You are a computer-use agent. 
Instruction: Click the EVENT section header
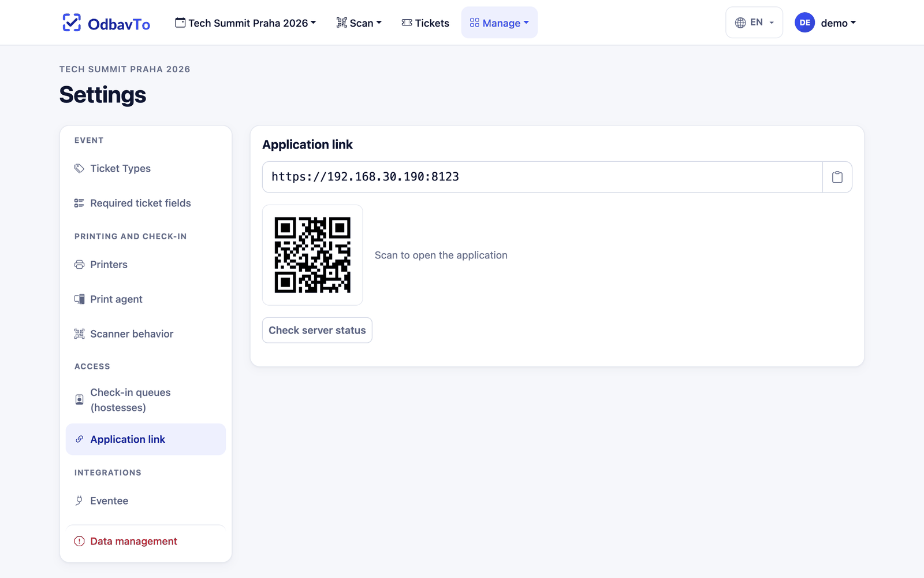click(89, 140)
